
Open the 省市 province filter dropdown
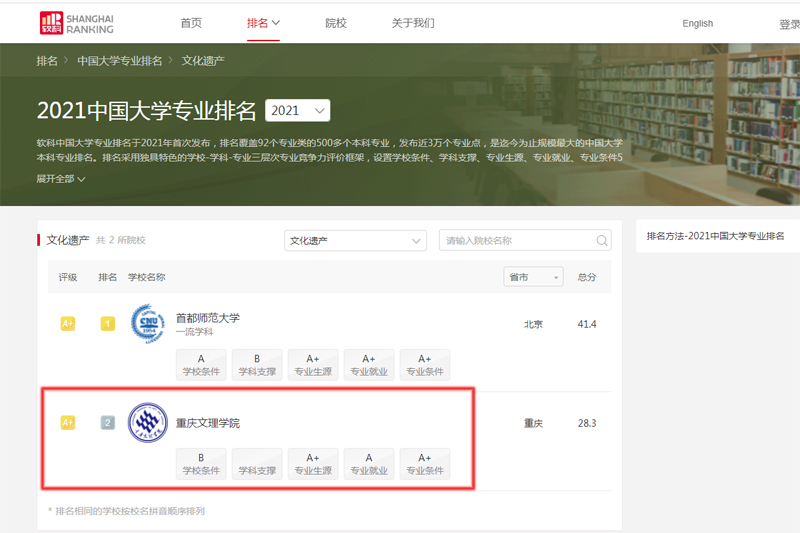[x=533, y=277]
